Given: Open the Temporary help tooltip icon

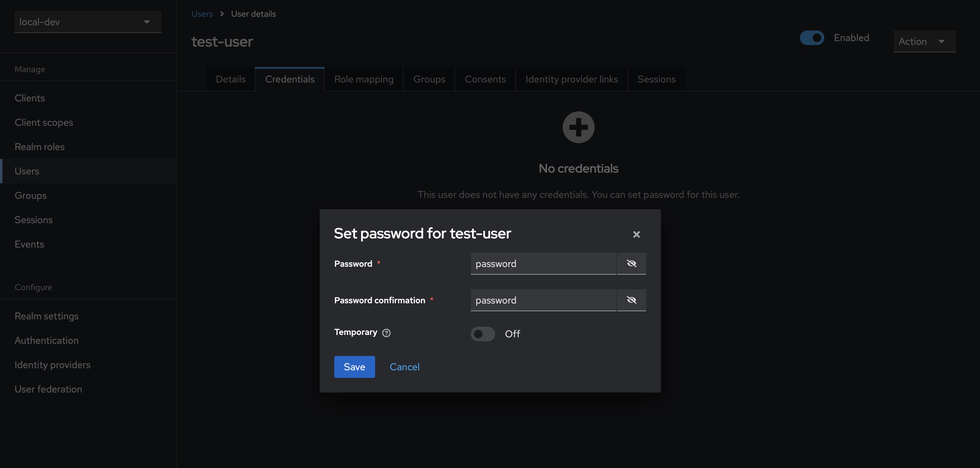Looking at the screenshot, I should tap(386, 333).
